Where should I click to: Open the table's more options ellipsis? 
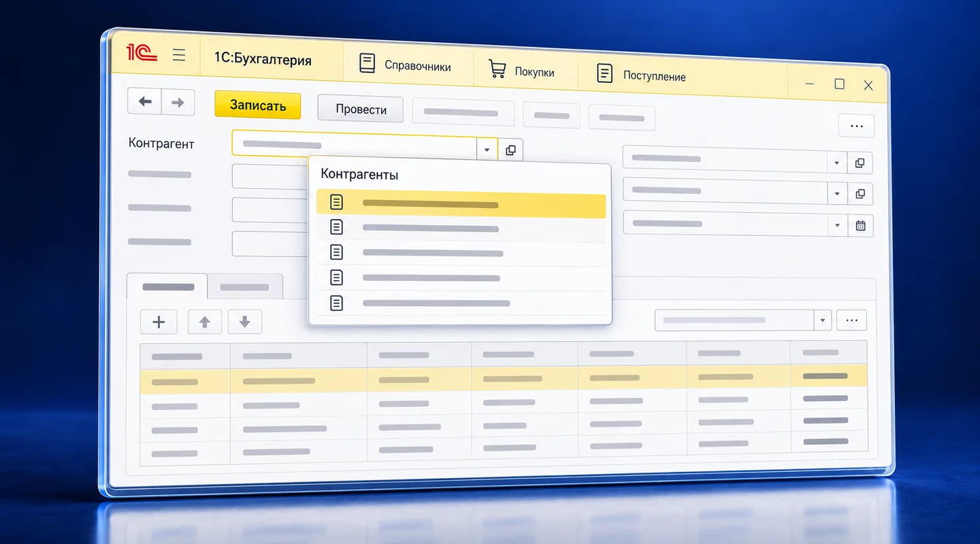point(851,320)
